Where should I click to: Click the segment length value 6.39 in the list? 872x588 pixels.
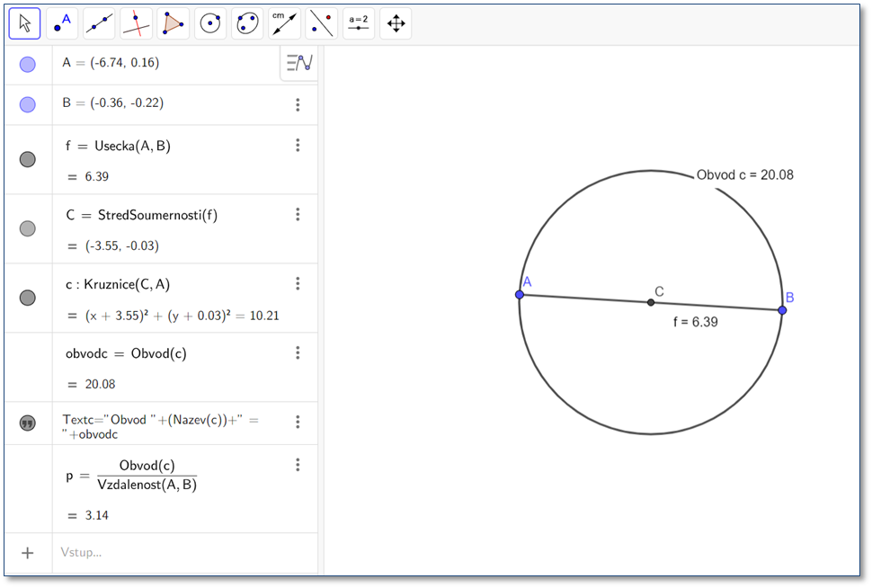click(x=96, y=176)
